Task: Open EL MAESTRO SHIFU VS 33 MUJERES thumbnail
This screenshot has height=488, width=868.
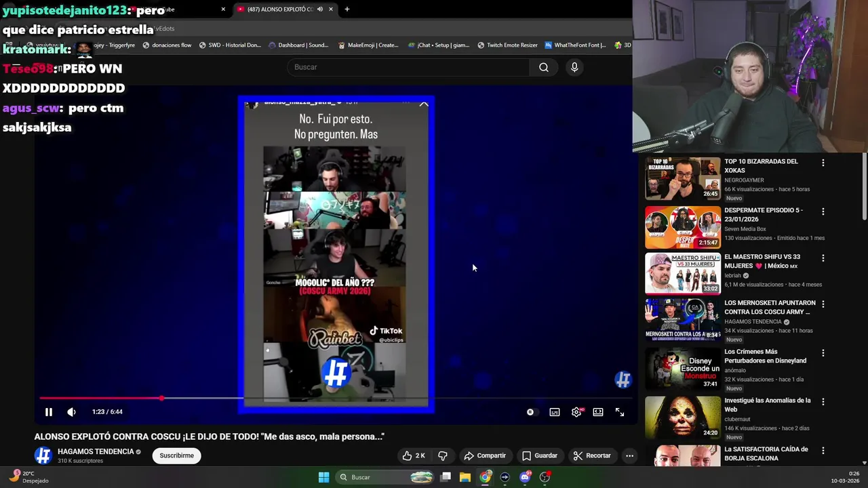Action: [683, 274]
